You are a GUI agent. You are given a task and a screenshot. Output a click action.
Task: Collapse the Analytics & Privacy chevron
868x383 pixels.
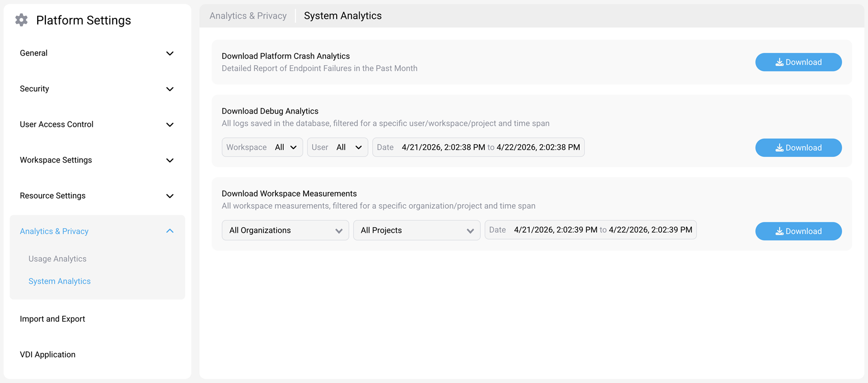[x=170, y=231]
